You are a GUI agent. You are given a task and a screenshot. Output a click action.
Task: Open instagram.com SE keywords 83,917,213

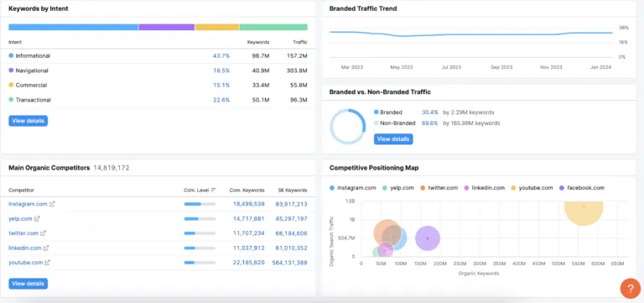[292, 204]
